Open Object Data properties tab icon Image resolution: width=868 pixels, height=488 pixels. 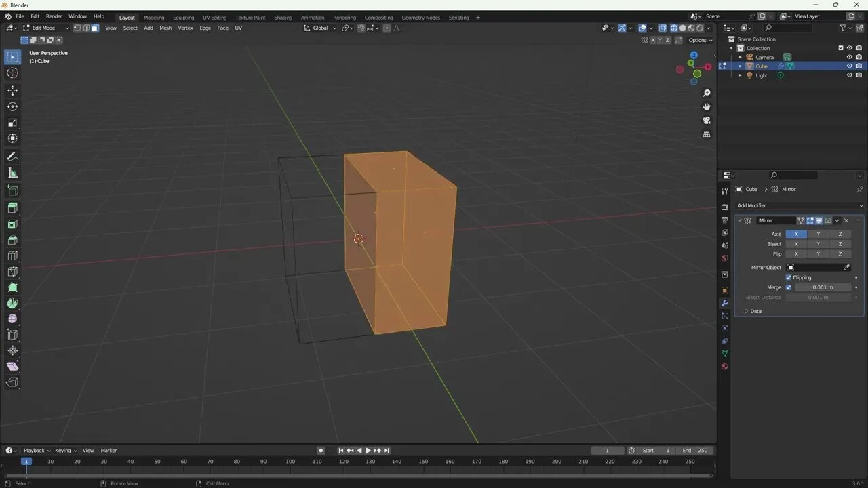coord(724,354)
